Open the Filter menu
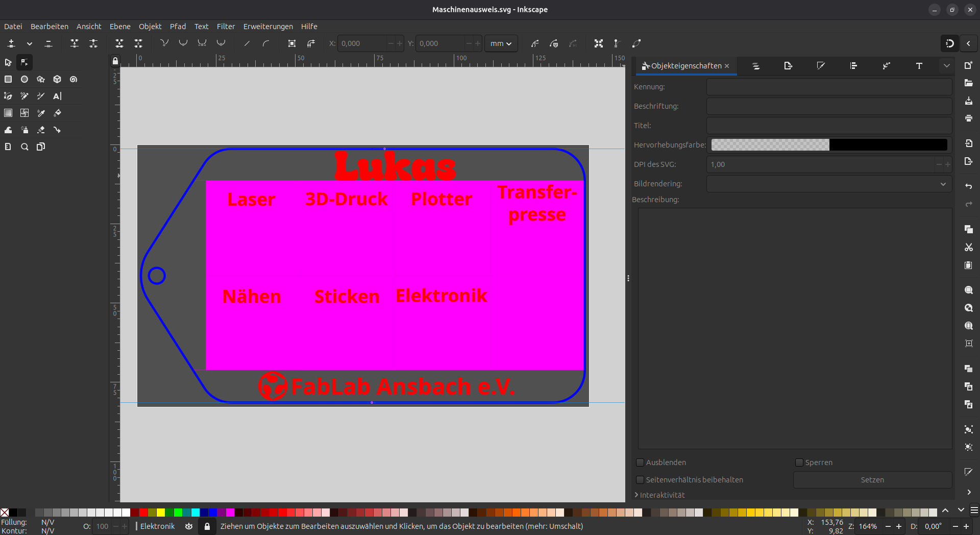Viewport: 980px width, 535px height. click(x=226, y=27)
